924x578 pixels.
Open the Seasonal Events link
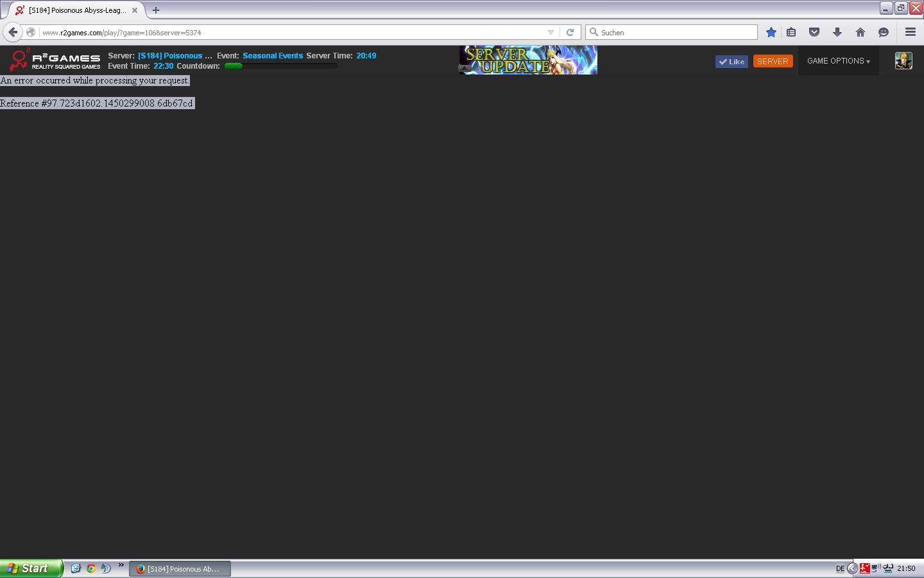pyautogui.click(x=273, y=56)
